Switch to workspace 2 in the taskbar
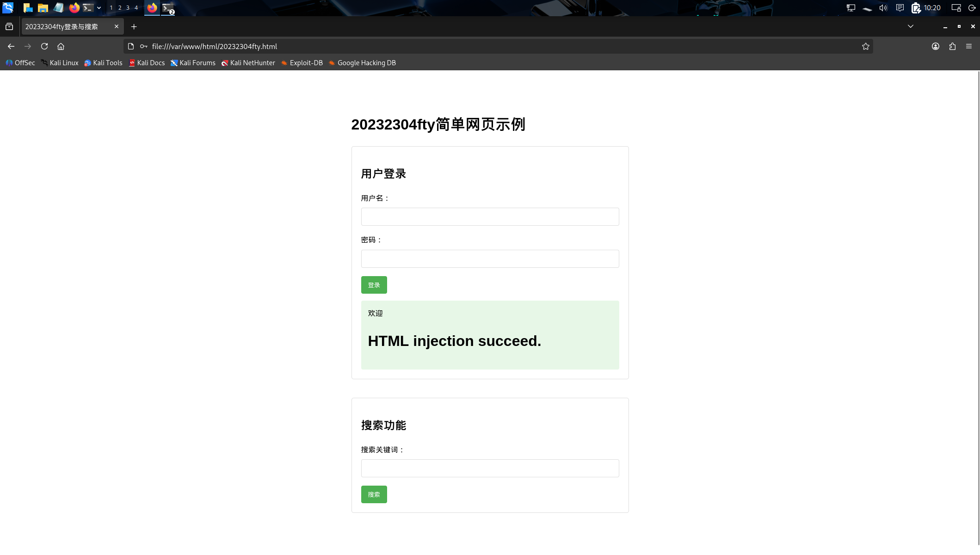Image resolution: width=980 pixels, height=555 pixels. pyautogui.click(x=119, y=8)
